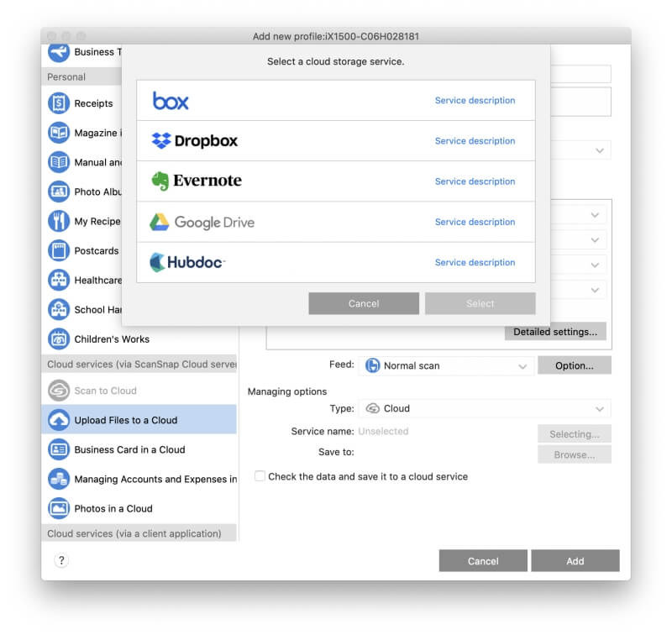Click the Photos in a Cloud icon
This screenshot has height=635, width=672.
[59, 508]
